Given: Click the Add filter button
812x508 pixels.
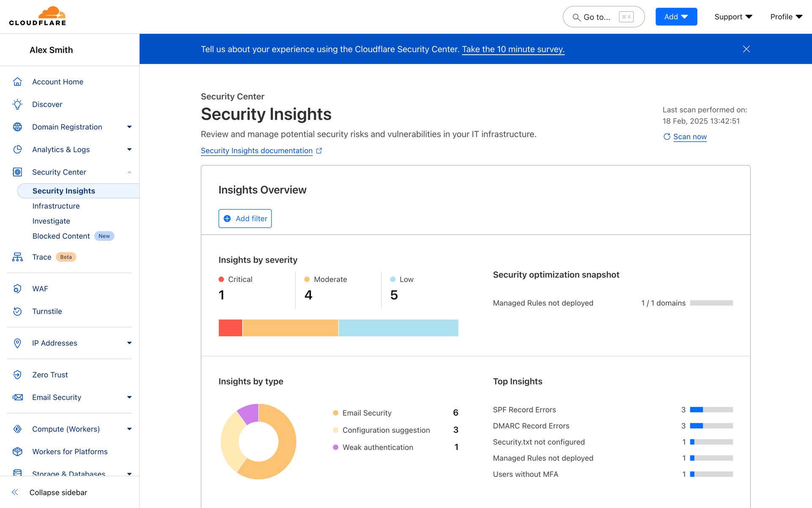Looking at the screenshot, I should tap(245, 218).
